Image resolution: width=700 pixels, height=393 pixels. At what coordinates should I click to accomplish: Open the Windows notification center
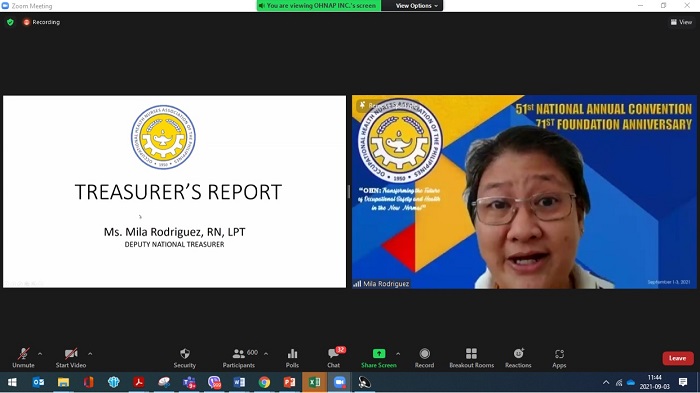[x=683, y=382]
